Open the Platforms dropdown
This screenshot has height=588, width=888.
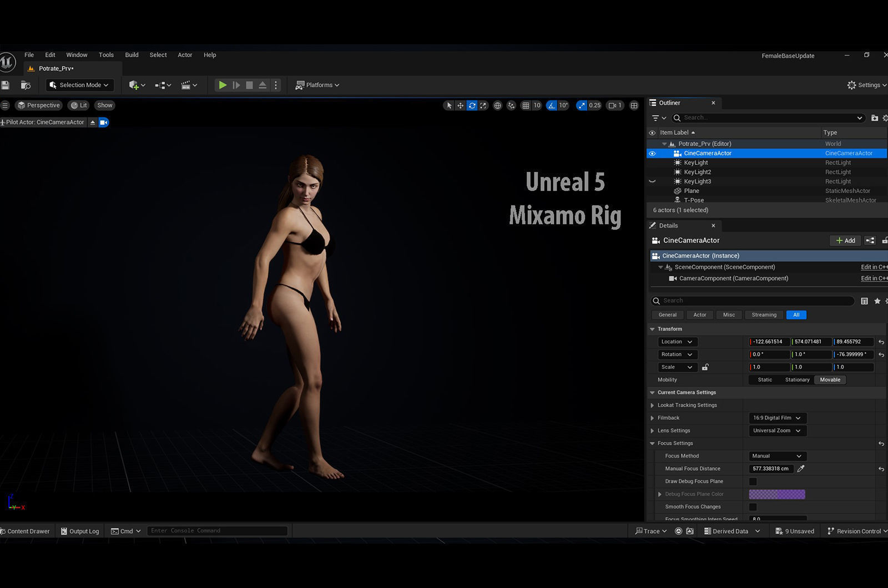coord(317,85)
